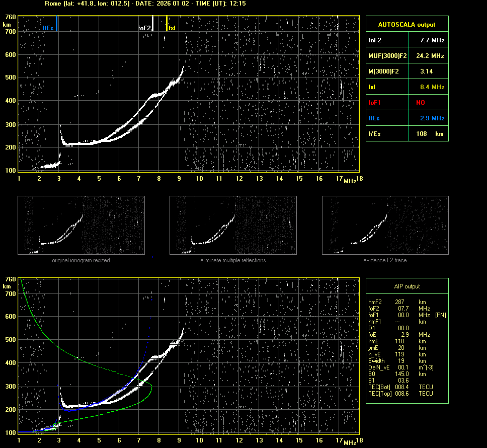Select the M(3000)F2 3.14 row
The width and height of the screenshot is (487, 448).
click(407, 71)
